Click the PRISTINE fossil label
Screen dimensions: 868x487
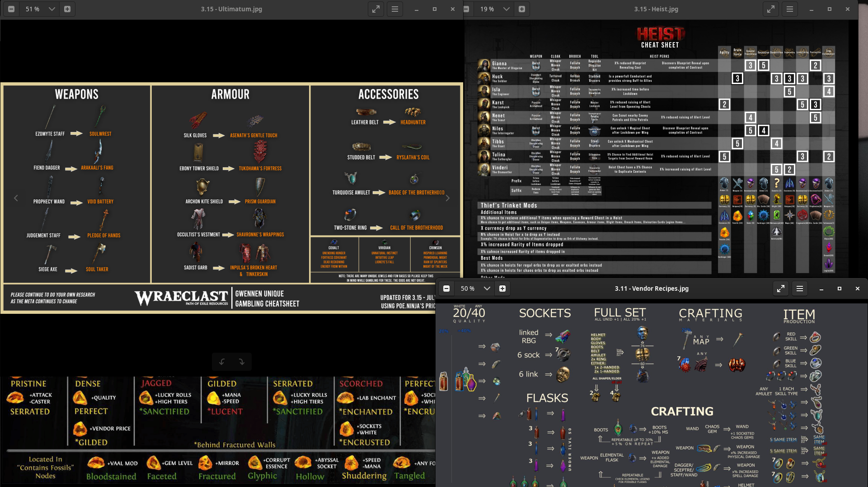point(28,383)
